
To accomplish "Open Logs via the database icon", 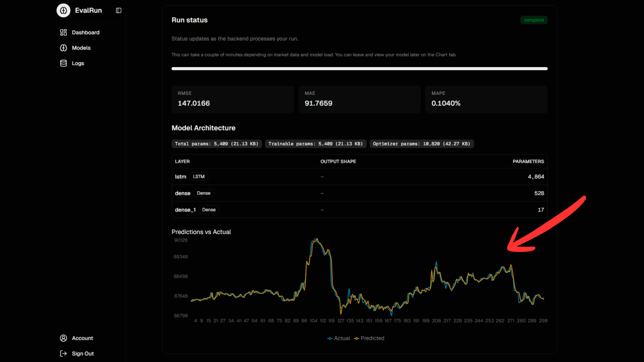I will point(63,63).
